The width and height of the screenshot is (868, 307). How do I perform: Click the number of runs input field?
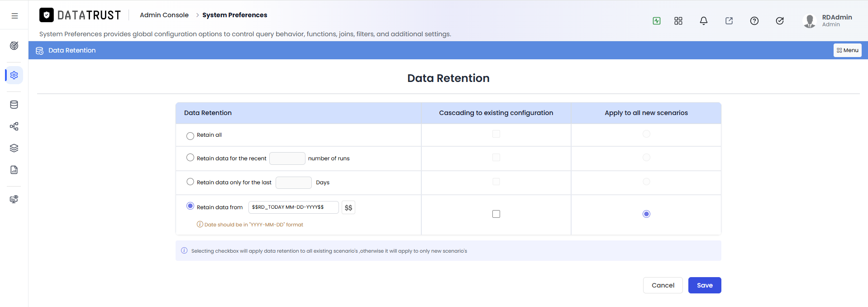tap(287, 158)
